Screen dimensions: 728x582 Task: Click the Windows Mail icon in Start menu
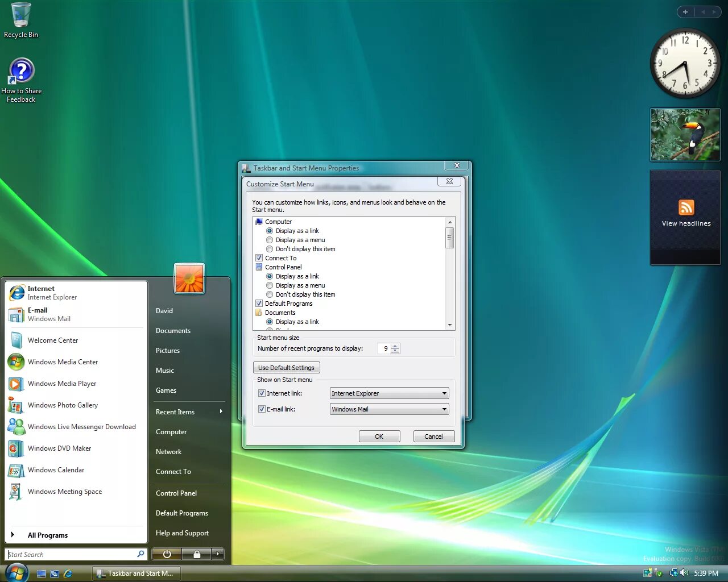17,314
